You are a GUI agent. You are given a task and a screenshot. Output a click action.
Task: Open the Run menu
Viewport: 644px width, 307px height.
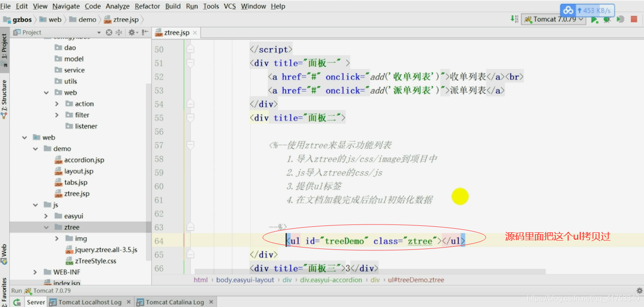[x=192, y=6]
